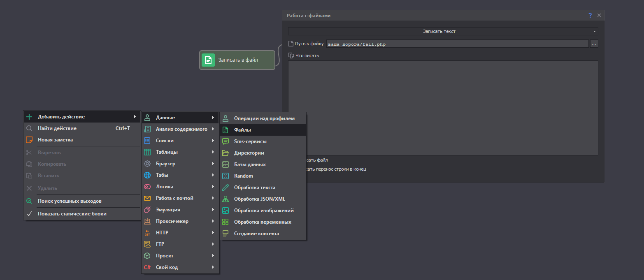Click the icon beside Поиск успешных выходов
644x280 pixels.
point(29,201)
